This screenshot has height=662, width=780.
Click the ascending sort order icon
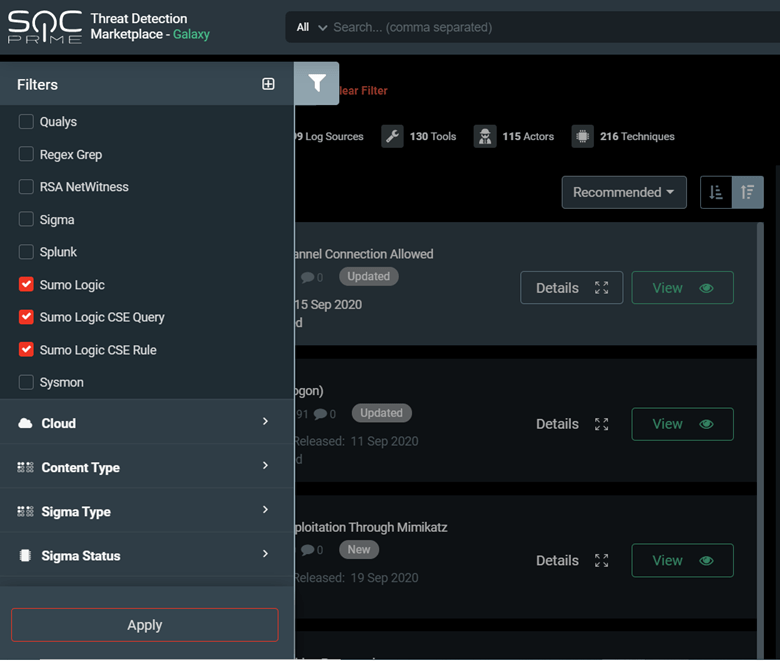click(x=715, y=192)
